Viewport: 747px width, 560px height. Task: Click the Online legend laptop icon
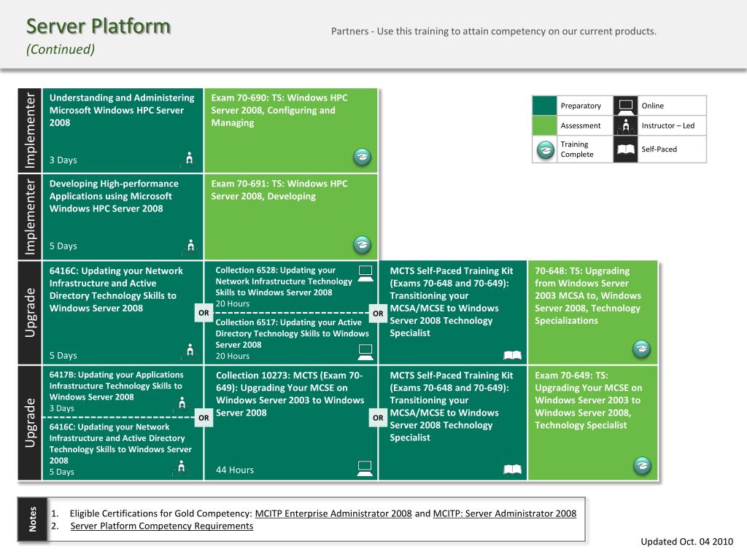[x=625, y=105]
